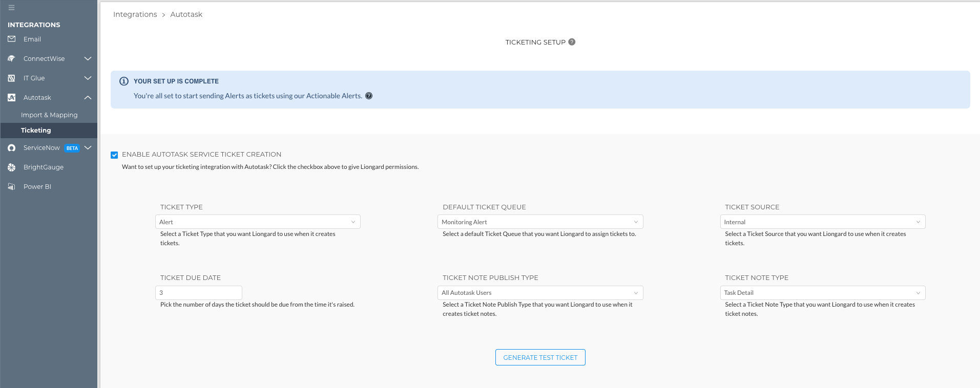Click the IT Glue logo icon
This screenshot has height=388, width=980.
12,78
